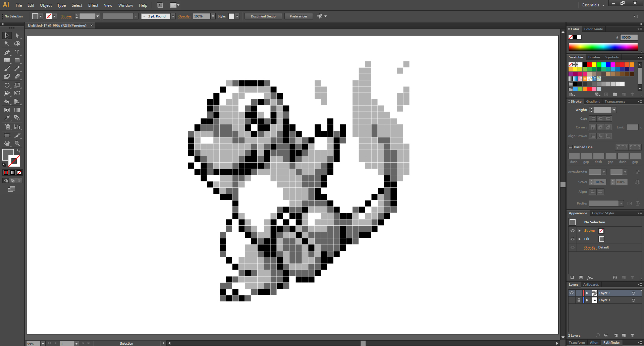Switch to the Brushes tab
This screenshot has width=644, height=346.
594,57
